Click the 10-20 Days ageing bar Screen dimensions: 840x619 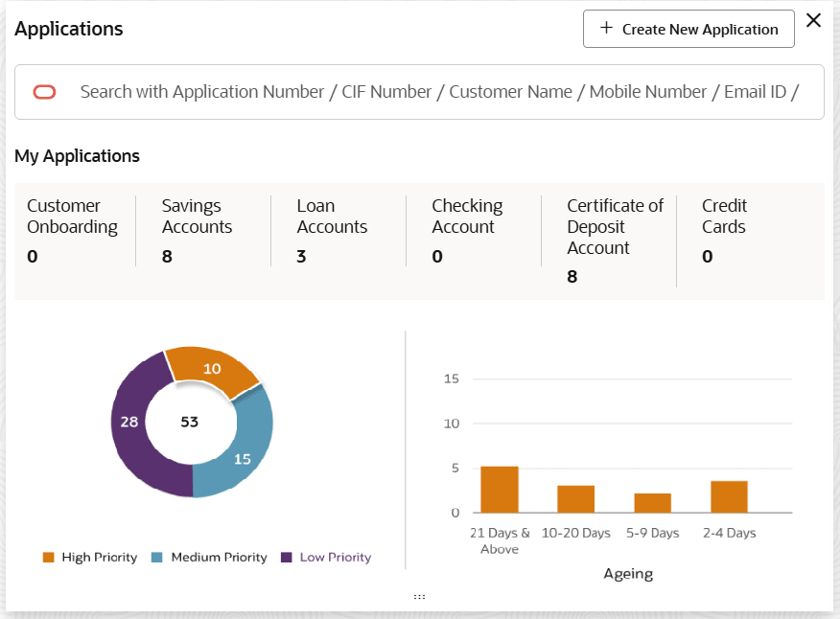click(576, 499)
